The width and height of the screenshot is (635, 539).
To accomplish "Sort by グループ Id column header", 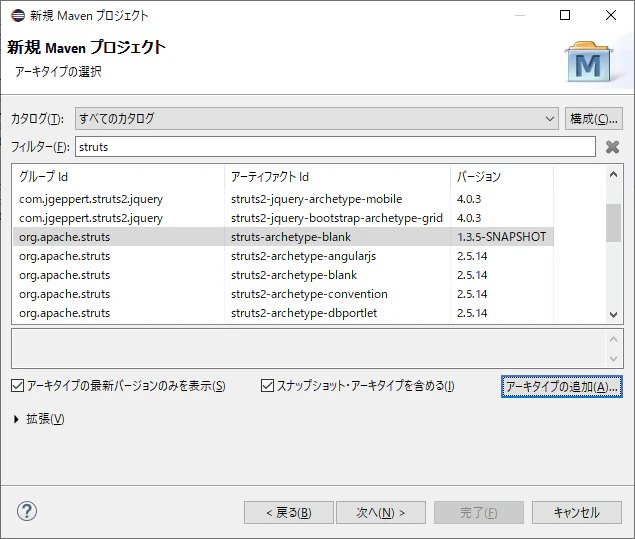I will [118, 177].
